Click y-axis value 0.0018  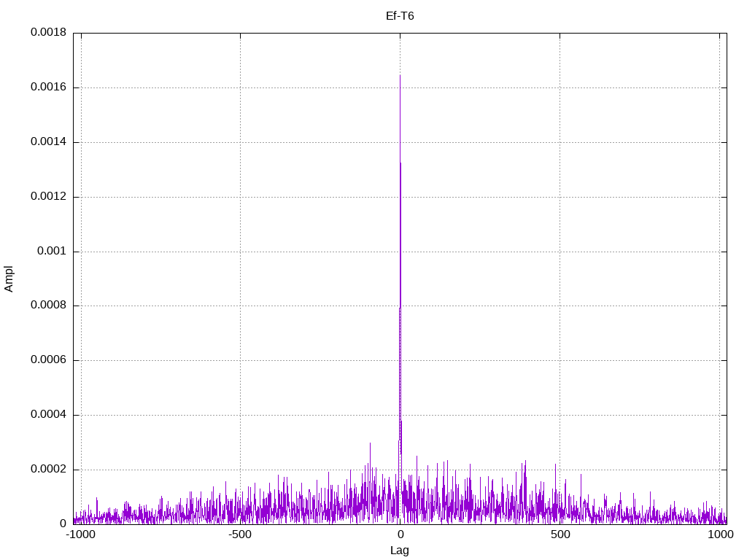49,32
